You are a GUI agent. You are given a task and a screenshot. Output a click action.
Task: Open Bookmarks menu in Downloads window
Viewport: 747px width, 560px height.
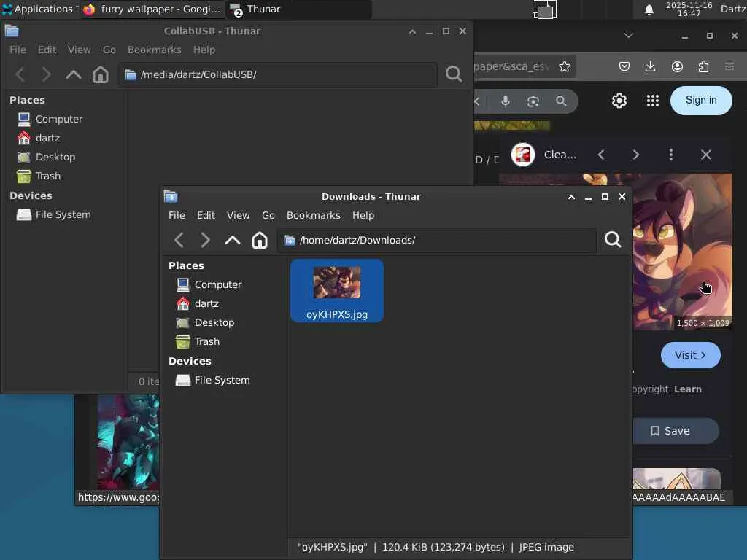(x=314, y=215)
